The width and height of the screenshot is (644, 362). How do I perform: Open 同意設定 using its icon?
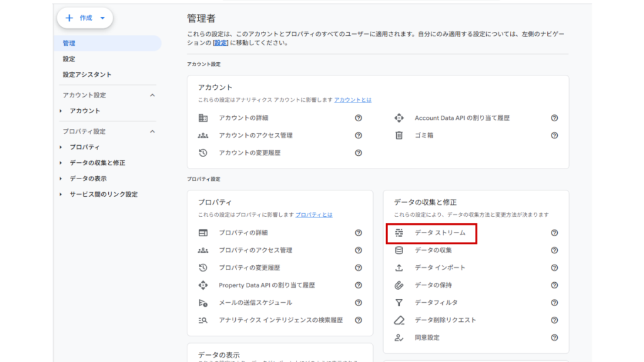tap(398, 337)
